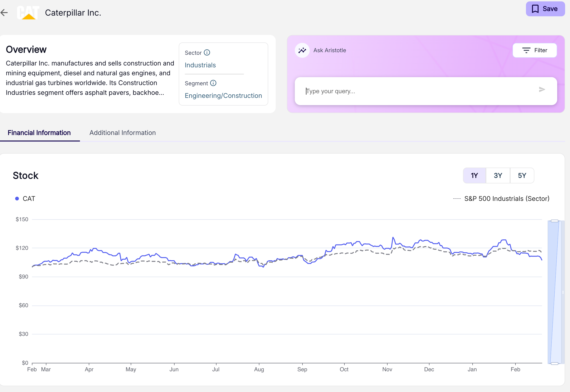Toggle the CAT series legend entry

click(x=25, y=199)
